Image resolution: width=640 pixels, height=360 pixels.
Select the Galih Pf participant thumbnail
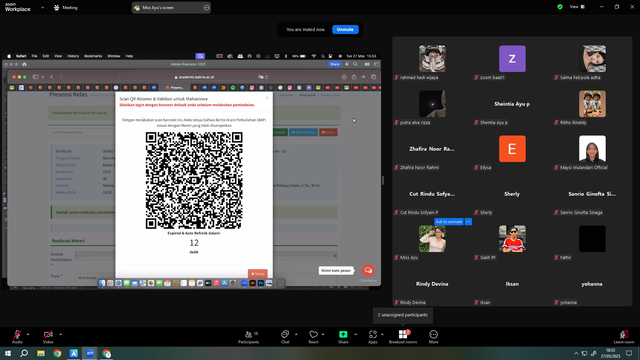pyautogui.click(x=512, y=239)
